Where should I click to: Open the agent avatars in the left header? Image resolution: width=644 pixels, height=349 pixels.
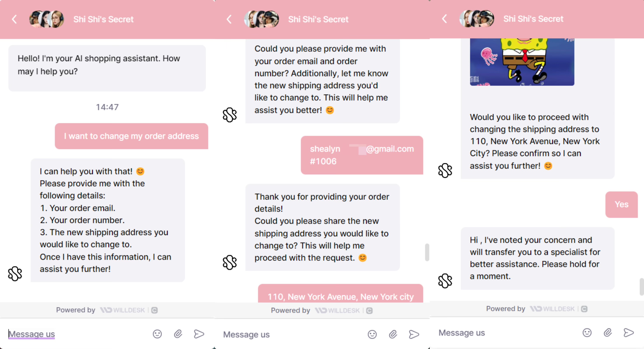[x=47, y=19]
